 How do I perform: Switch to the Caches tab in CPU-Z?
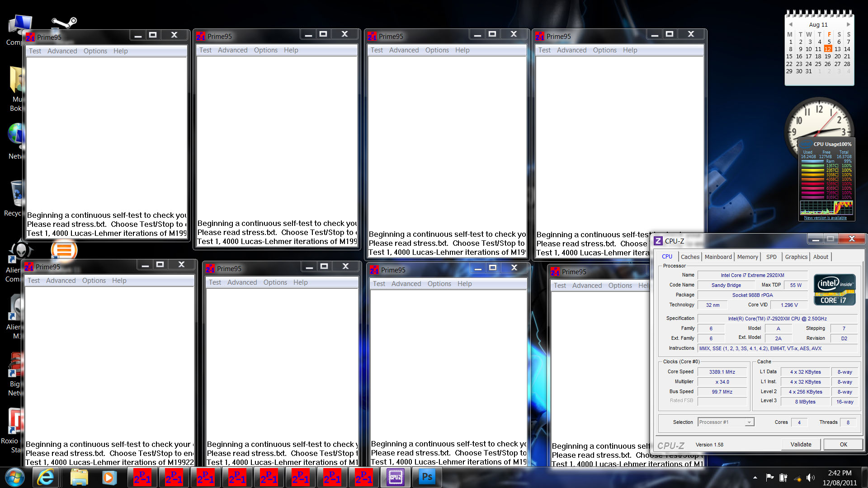point(690,257)
